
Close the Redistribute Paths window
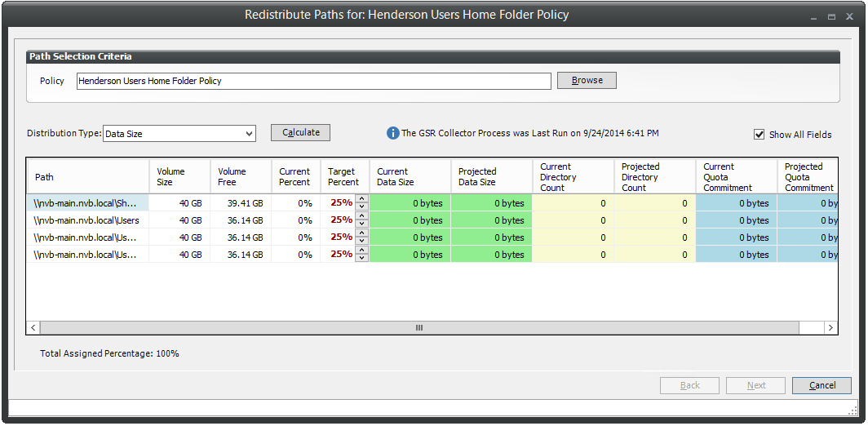click(849, 16)
